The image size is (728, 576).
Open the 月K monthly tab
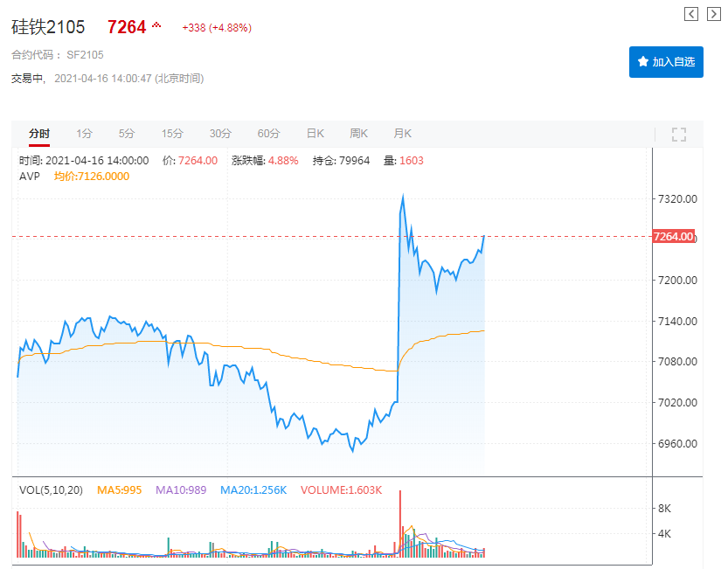[402, 134]
